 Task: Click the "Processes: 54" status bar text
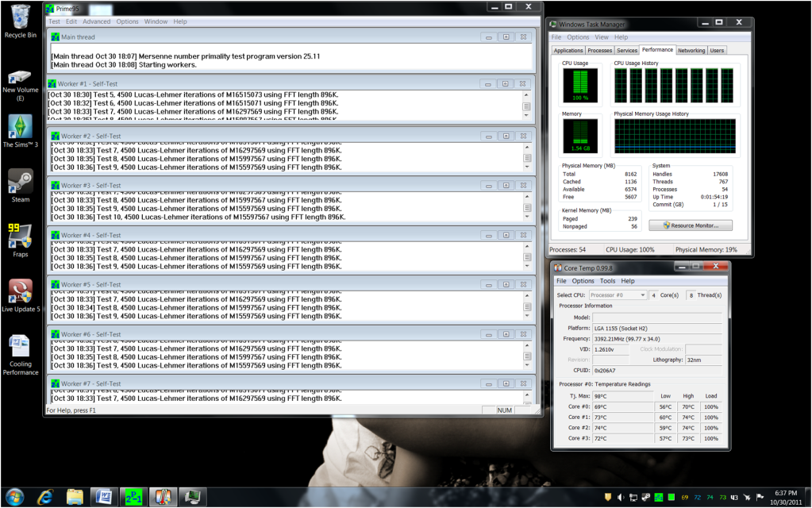point(568,250)
